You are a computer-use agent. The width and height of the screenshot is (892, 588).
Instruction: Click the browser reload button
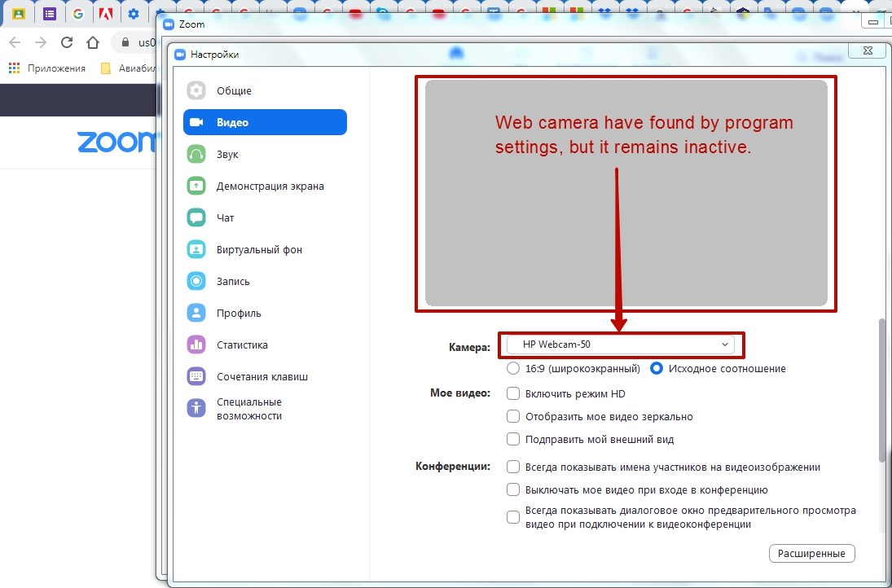click(x=67, y=42)
